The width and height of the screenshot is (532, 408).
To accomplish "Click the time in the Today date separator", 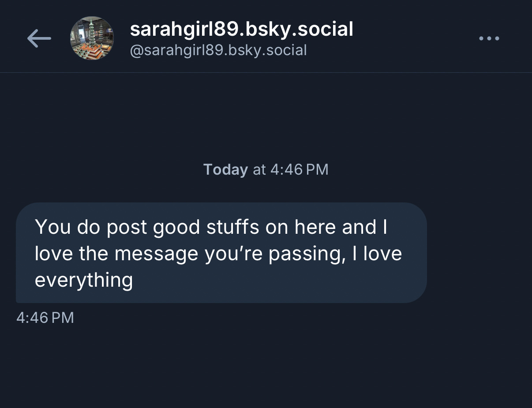I will click(299, 169).
